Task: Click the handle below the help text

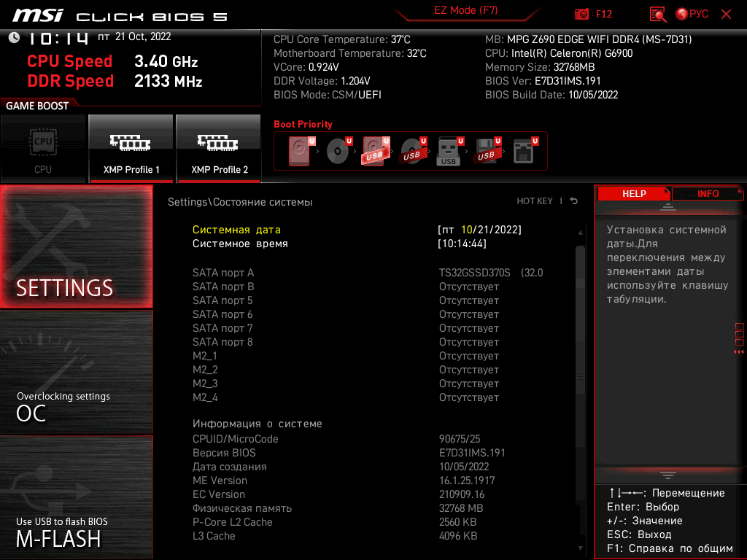Action: point(668,475)
